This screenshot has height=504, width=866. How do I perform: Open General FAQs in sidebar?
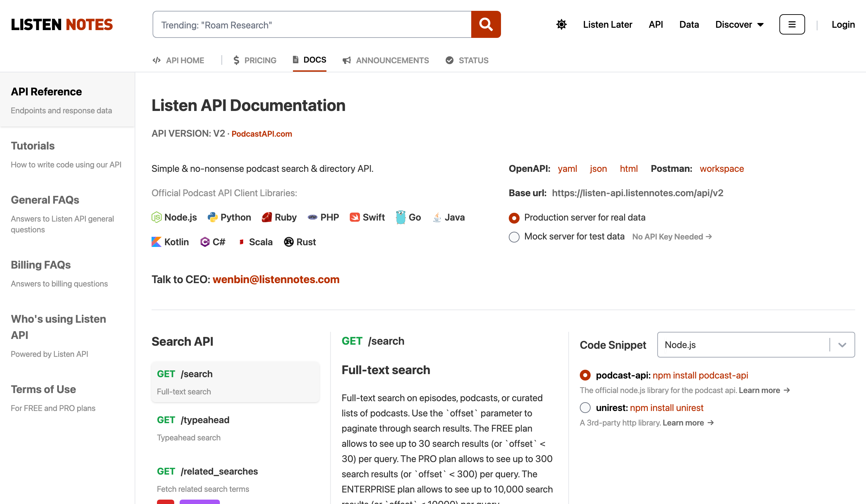pos(67,213)
